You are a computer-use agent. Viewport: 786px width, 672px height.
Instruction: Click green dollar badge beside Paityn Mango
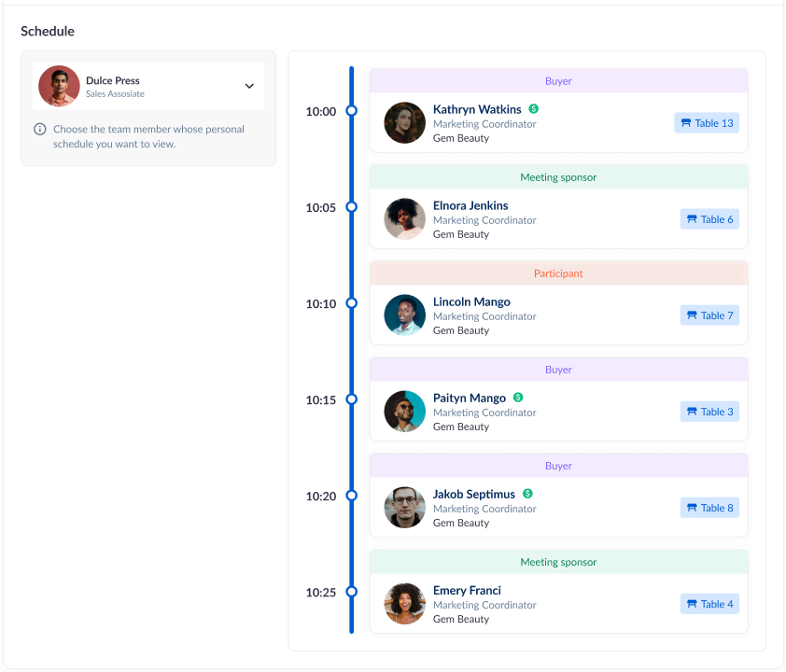point(518,398)
